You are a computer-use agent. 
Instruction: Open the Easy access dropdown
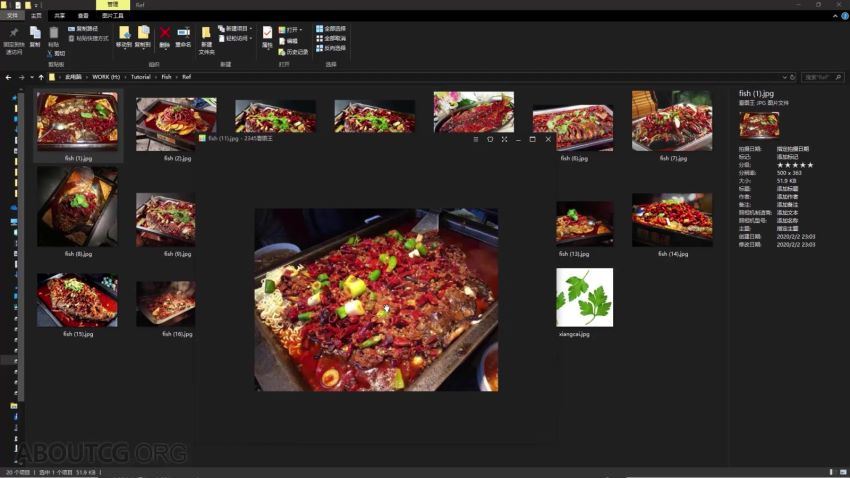click(235, 38)
